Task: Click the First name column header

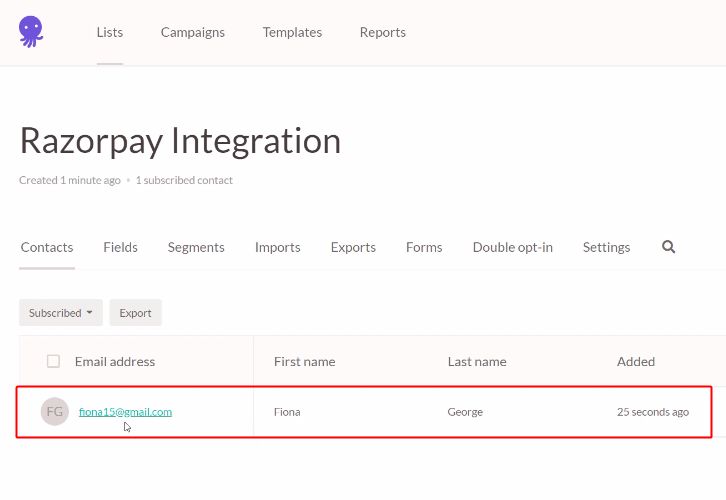Action: (305, 362)
